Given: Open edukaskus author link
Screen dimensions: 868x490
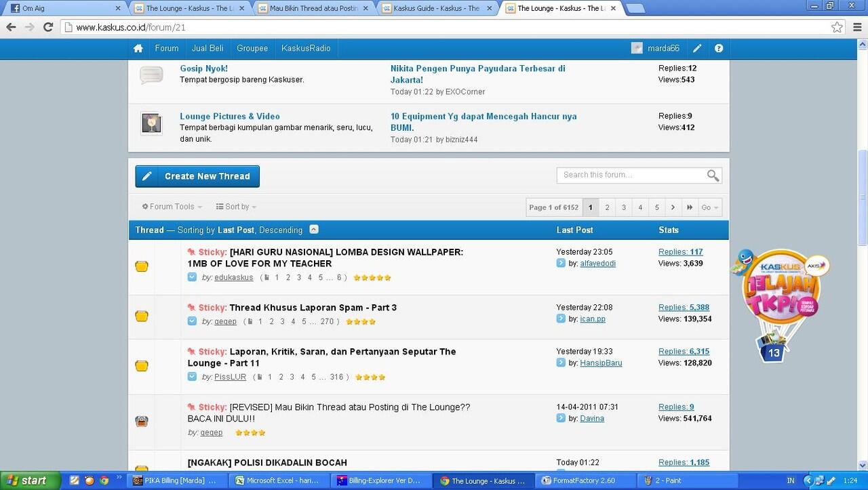Looking at the screenshot, I should point(233,278).
